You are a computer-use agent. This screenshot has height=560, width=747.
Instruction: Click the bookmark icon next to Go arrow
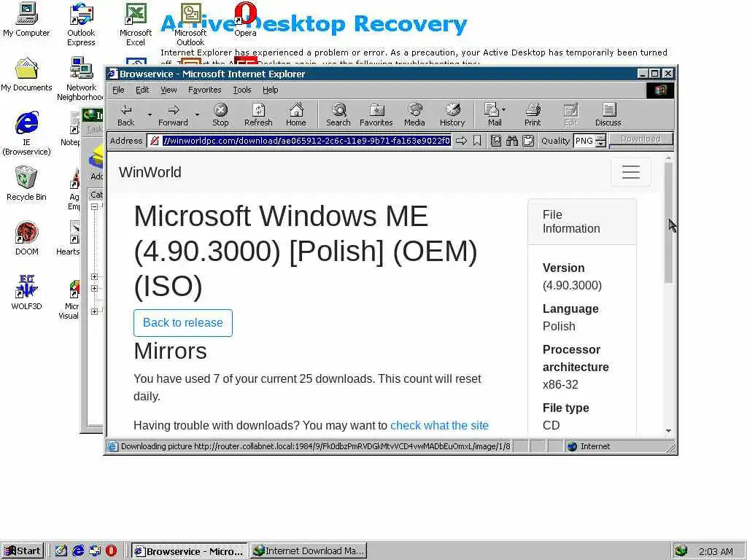477,141
